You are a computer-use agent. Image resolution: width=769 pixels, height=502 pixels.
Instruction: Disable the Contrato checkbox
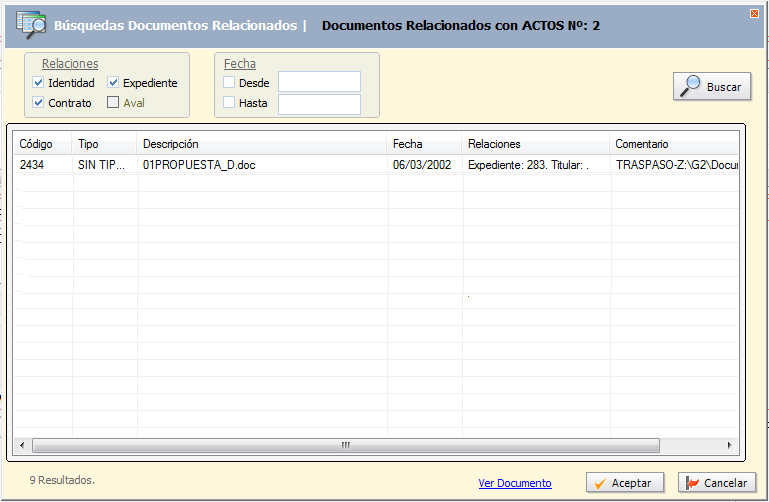click(x=38, y=103)
